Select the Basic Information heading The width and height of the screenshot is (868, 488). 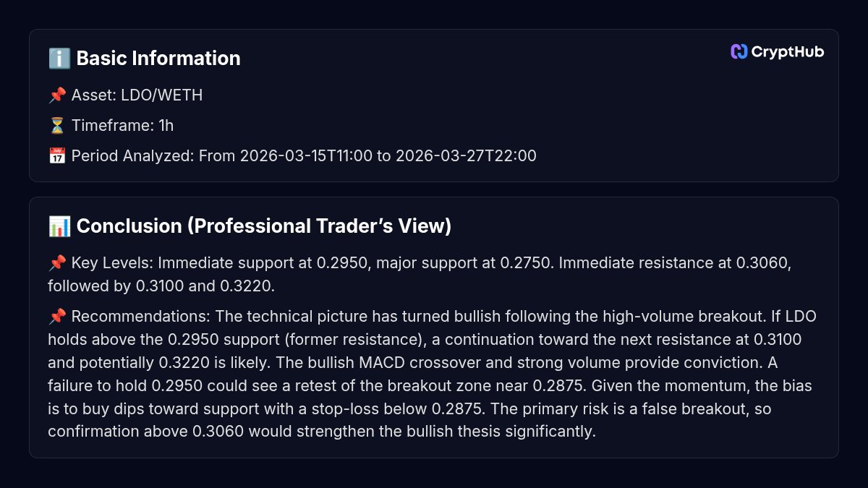(x=158, y=59)
